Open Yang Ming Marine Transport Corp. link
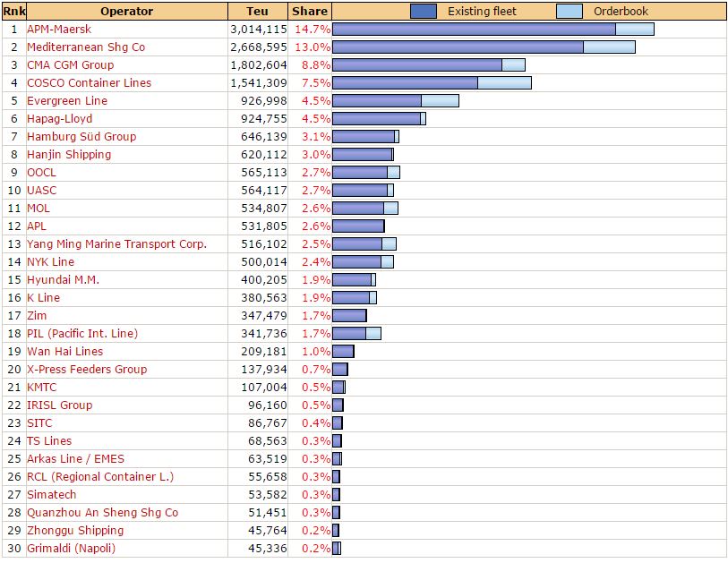The image size is (728, 563). [x=116, y=244]
